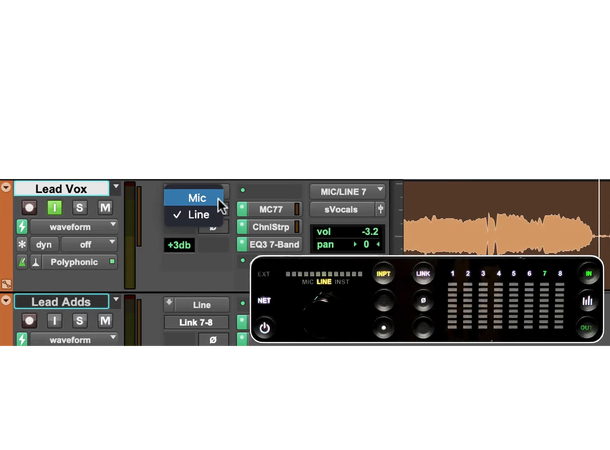Open the MC77 insert plugin

(x=274, y=209)
